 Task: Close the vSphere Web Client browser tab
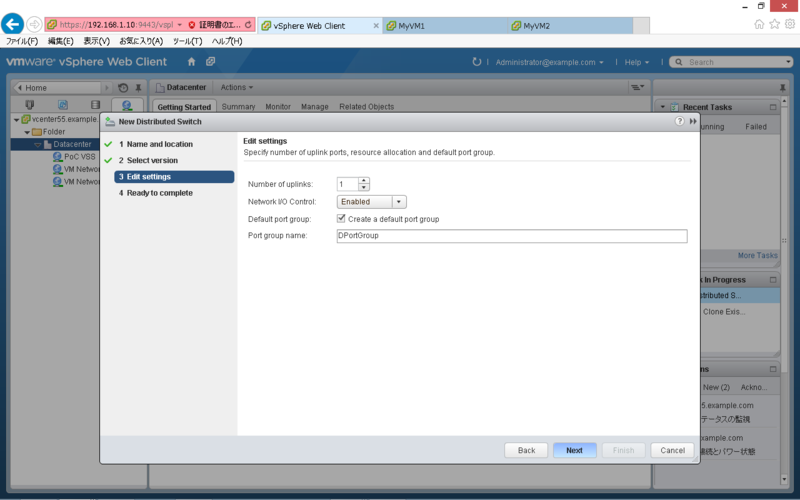pos(376,26)
